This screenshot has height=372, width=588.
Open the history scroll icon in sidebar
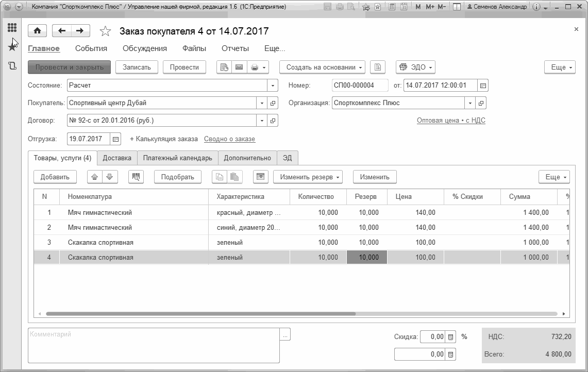(12, 66)
